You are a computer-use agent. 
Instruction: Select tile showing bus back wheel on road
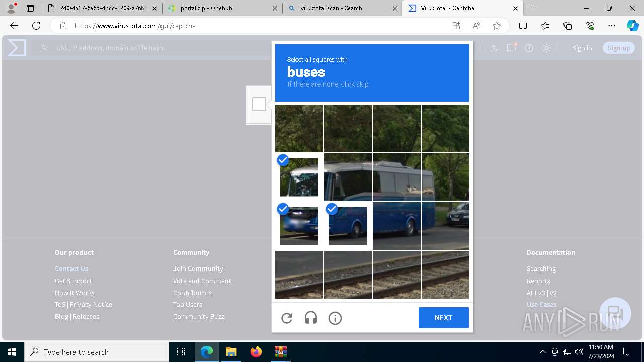[396, 226]
